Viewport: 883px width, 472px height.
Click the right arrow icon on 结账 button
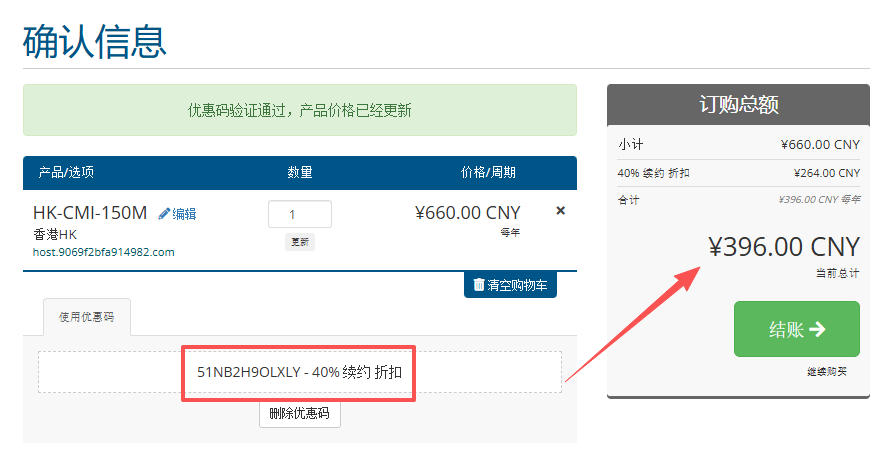(817, 329)
